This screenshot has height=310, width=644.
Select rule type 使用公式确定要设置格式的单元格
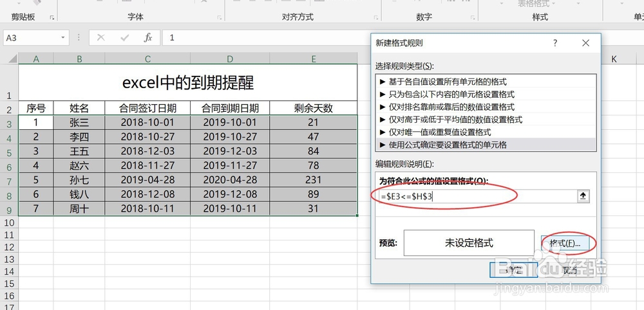[486, 145]
